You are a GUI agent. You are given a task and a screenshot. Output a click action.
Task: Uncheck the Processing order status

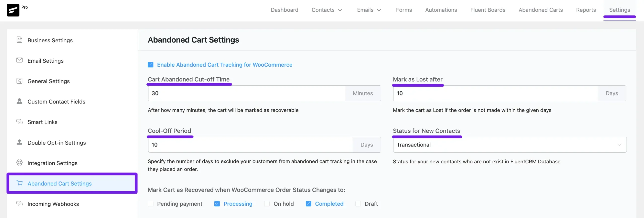(x=217, y=204)
